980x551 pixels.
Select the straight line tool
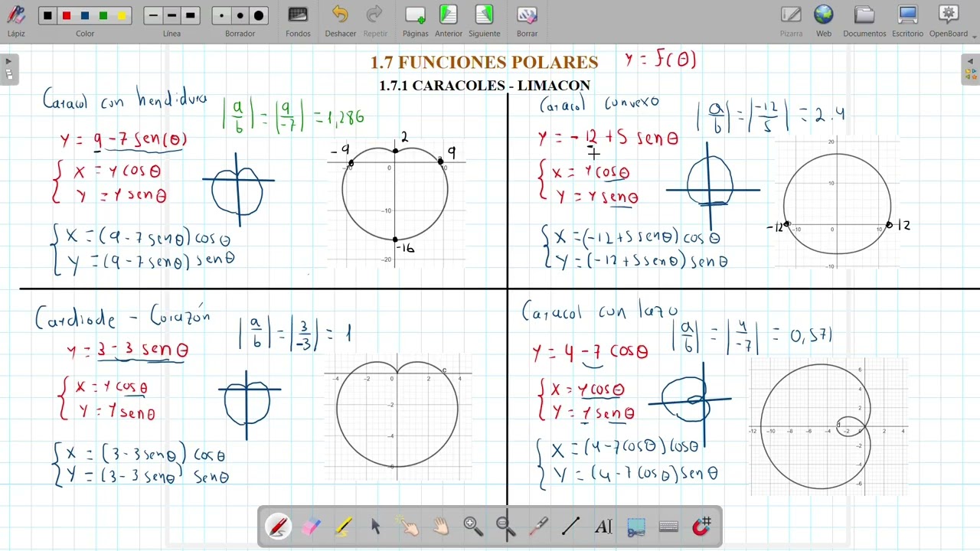tap(570, 527)
